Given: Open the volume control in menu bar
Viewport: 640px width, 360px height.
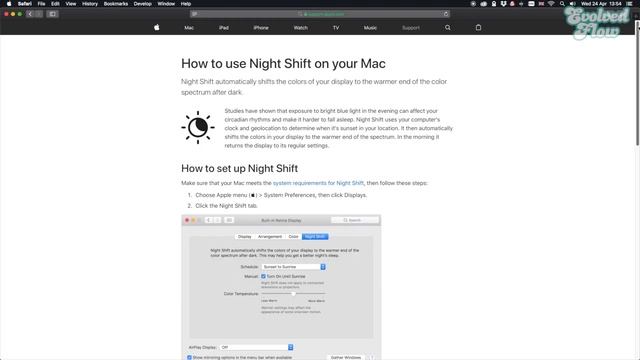Looking at the screenshot, I should click(x=572, y=4).
